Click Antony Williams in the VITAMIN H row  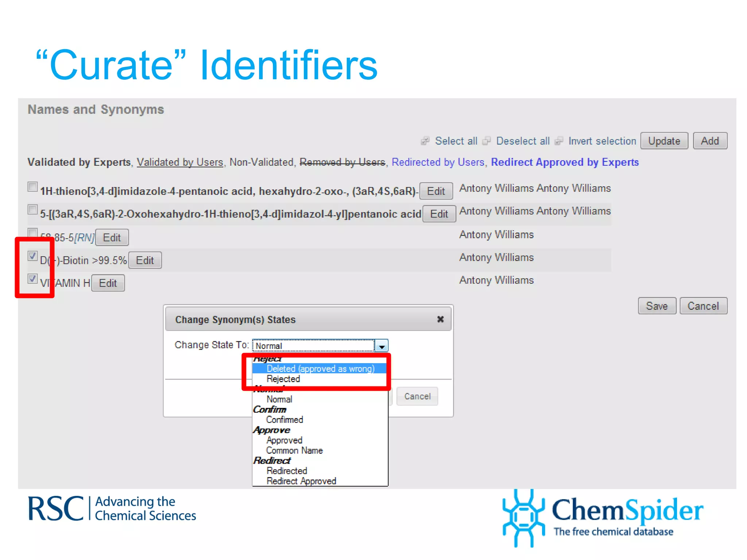pyautogui.click(x=496, y=280)
